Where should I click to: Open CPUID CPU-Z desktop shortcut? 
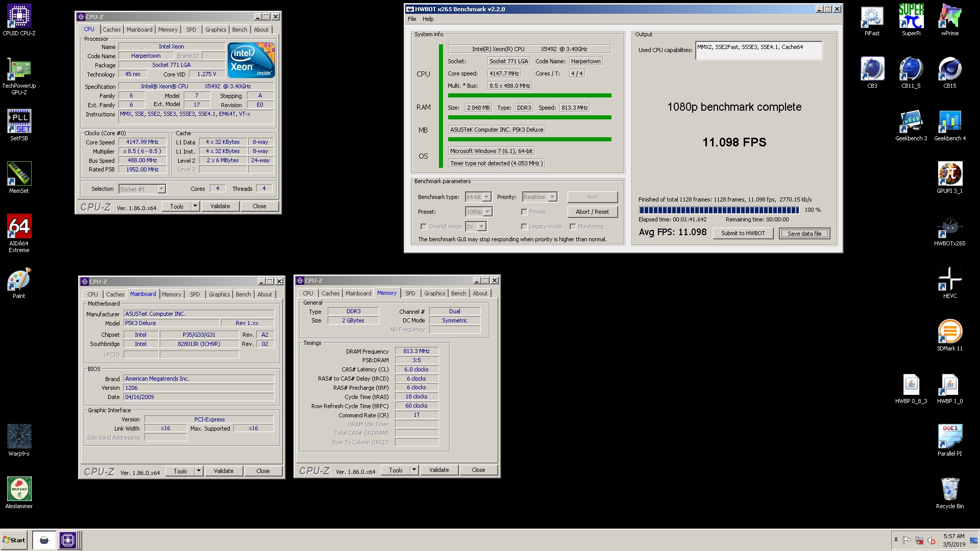[19, 20]
